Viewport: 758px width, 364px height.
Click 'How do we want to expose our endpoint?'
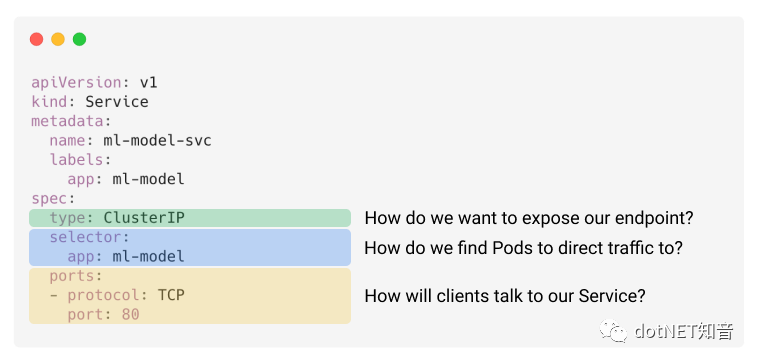click(529, 218)
